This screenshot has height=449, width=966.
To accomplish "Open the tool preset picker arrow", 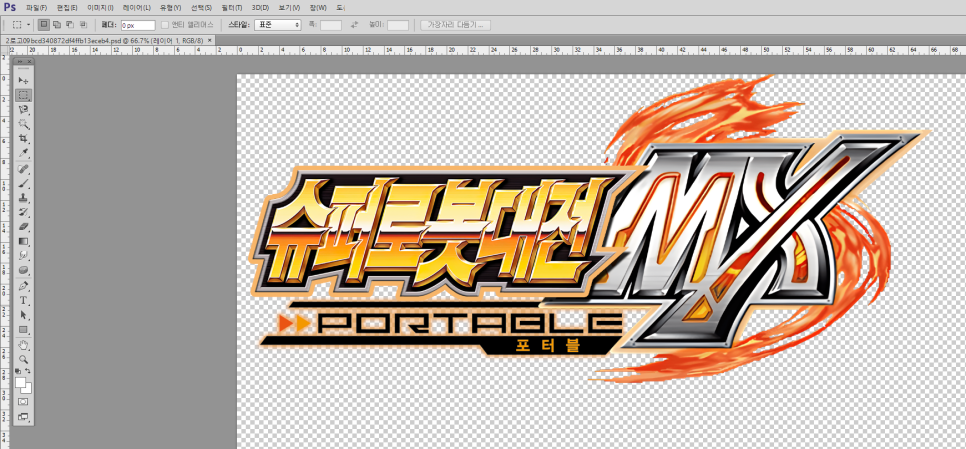I will click(28, 25).
